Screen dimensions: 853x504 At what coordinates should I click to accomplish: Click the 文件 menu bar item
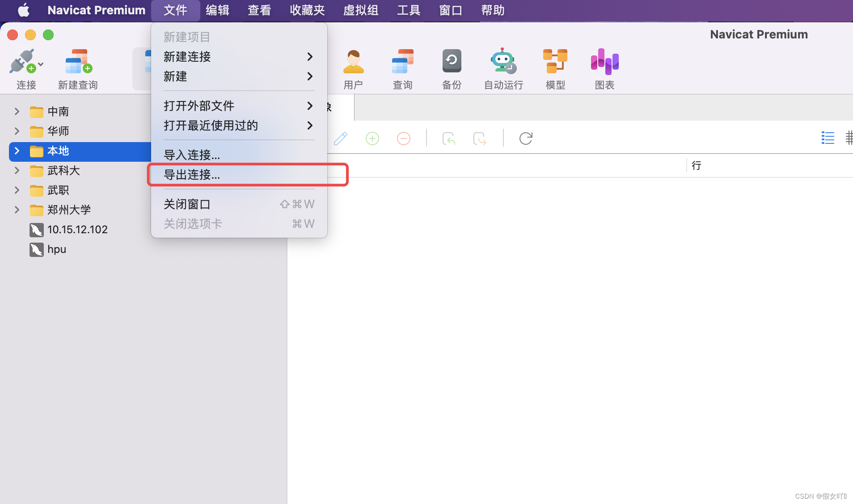(x=175, y=10)
